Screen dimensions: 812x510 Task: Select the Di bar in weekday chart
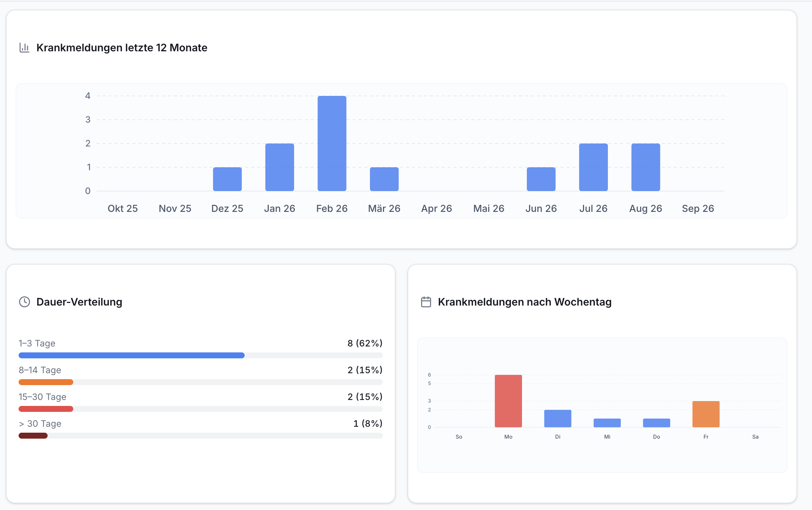pyautogui.click(x=558, y=419)
